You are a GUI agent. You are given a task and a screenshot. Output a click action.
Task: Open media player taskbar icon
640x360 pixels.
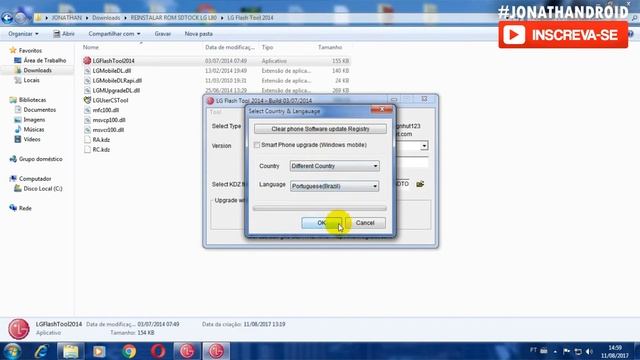pos(99,351)
